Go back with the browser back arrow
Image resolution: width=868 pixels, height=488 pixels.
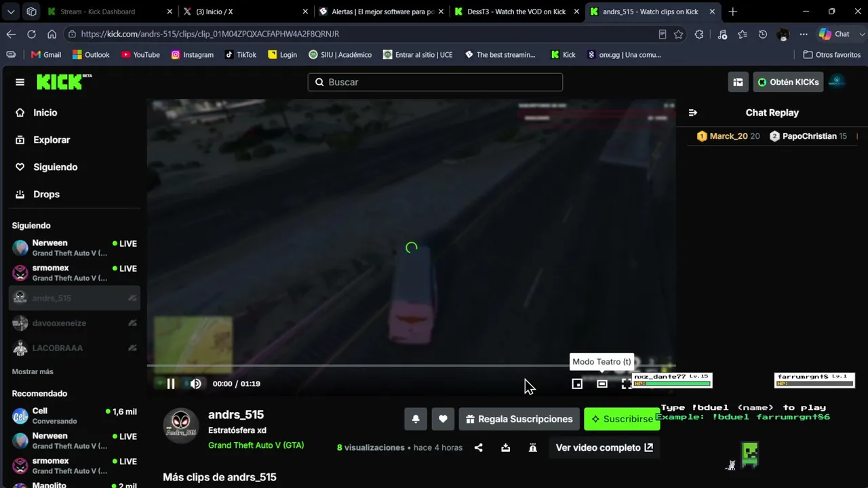[x=11, y=34]
